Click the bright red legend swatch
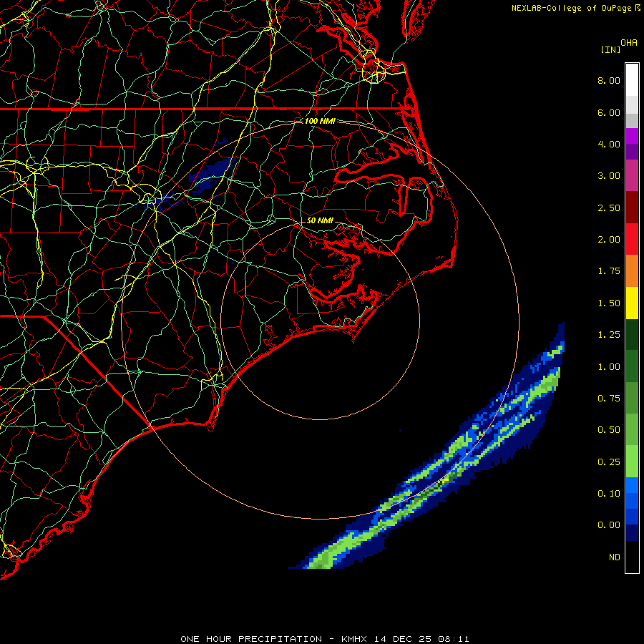 pyautogui.click(x=632, y=239)
